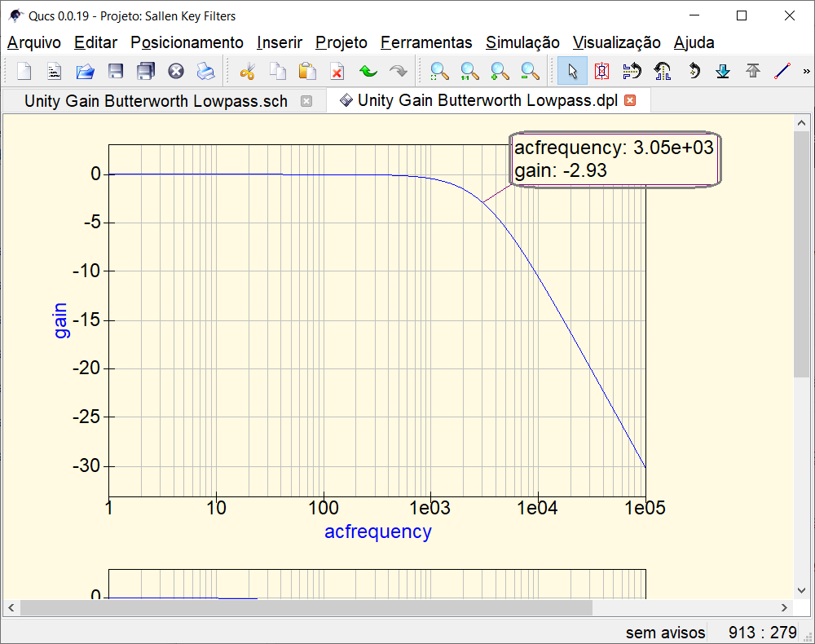Open an existing project file

pos(84,71)
